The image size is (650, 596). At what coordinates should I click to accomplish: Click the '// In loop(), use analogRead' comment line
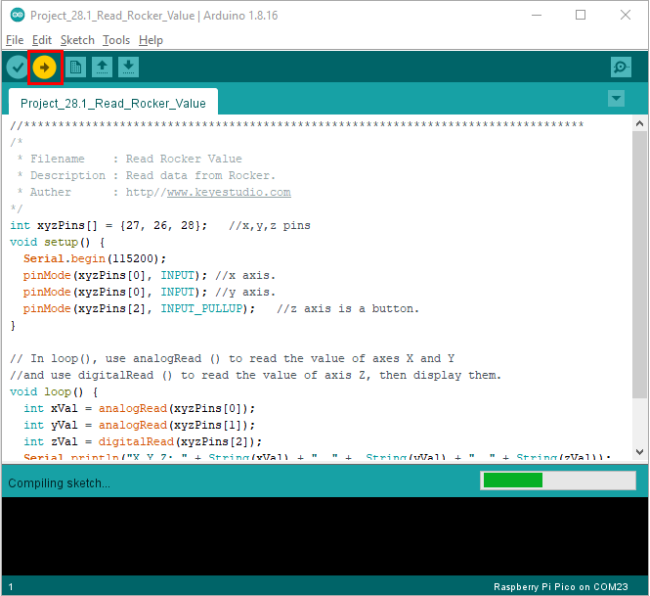(x=232, y=359)
